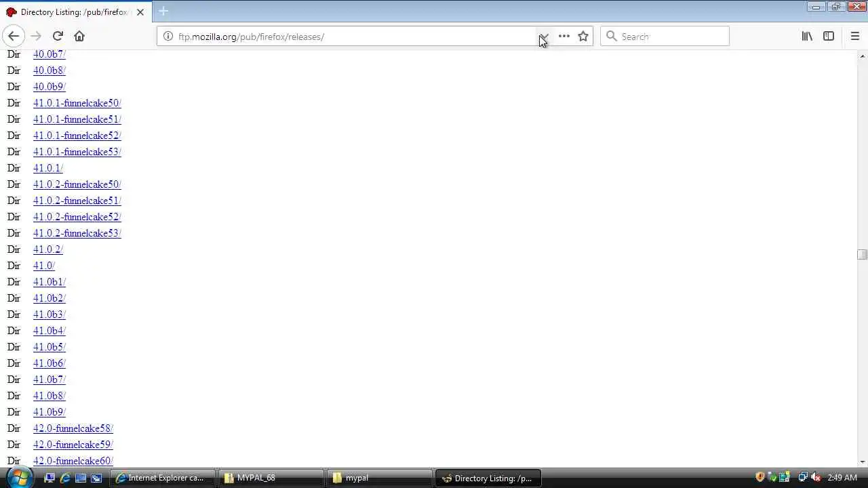Screen dimensions: 868x488
Task: Open the 41.0.2/ release folder
Action: [x=48, y=249]
